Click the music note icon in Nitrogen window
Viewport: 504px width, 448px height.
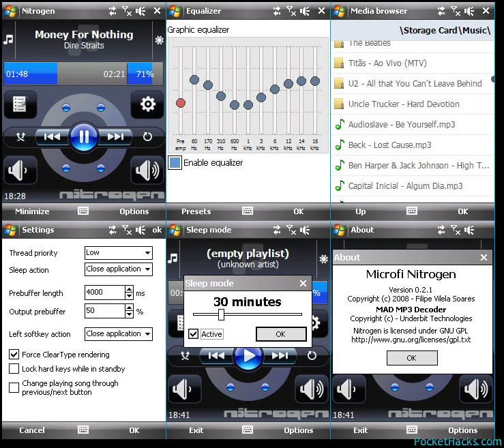pos(8,40)
